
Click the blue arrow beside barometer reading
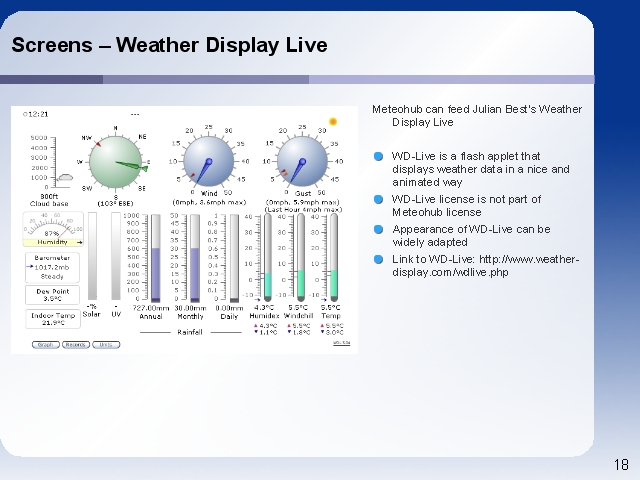(x=30, y=267)
